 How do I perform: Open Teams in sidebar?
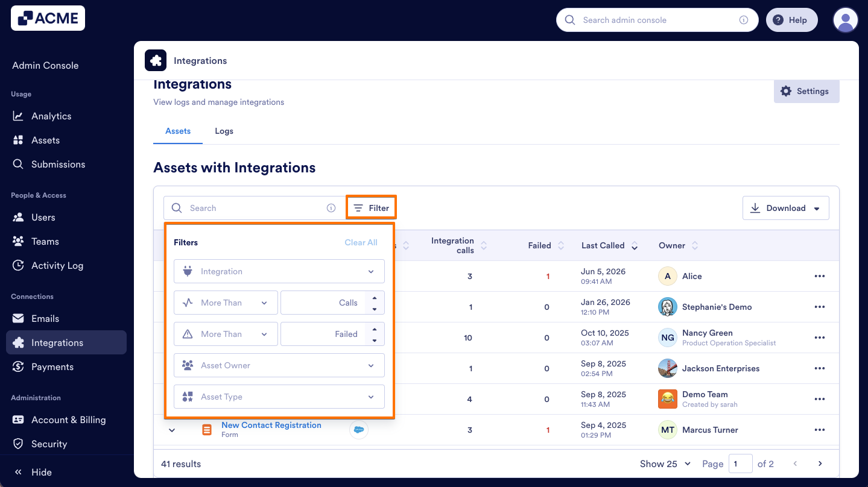point(45,241)
